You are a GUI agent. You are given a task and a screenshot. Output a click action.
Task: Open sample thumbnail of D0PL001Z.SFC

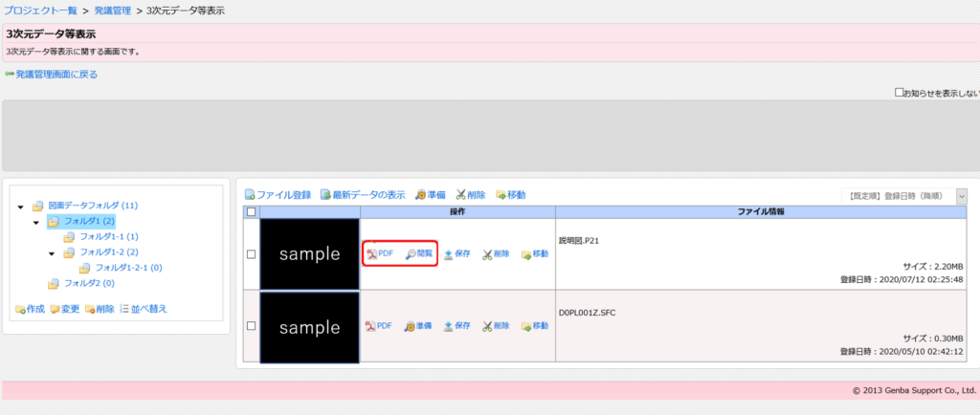point(309,328)
